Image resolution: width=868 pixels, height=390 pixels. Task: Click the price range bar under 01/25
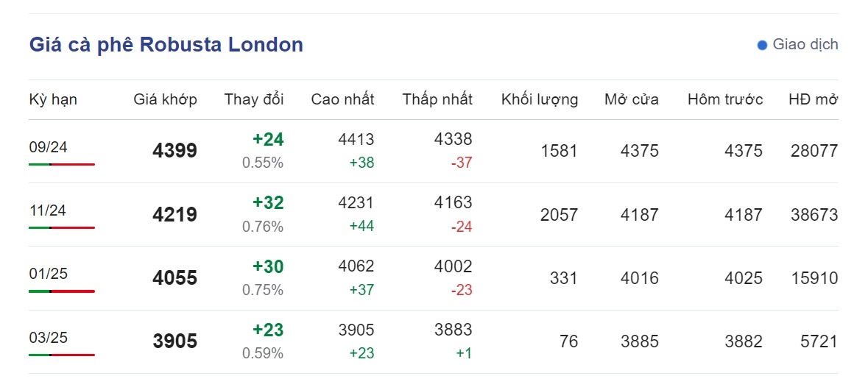(62, 291)
